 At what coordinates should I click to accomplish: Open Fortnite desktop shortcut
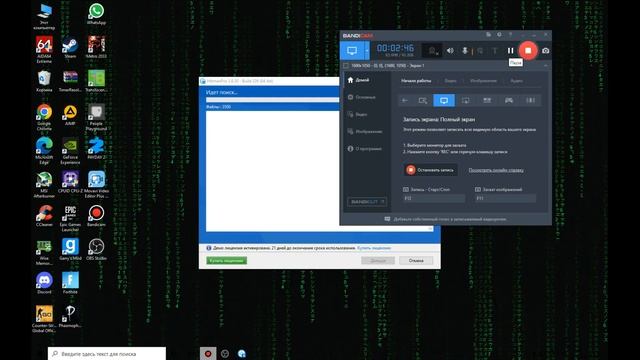(x=70, y=283)
